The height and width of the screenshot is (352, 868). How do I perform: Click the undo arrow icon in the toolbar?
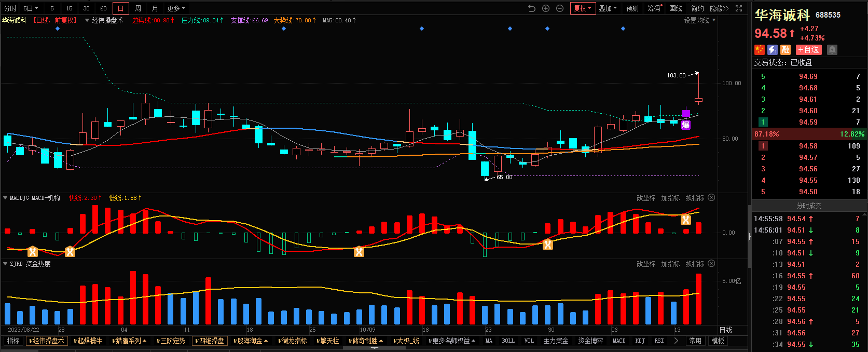pos(532,8)
